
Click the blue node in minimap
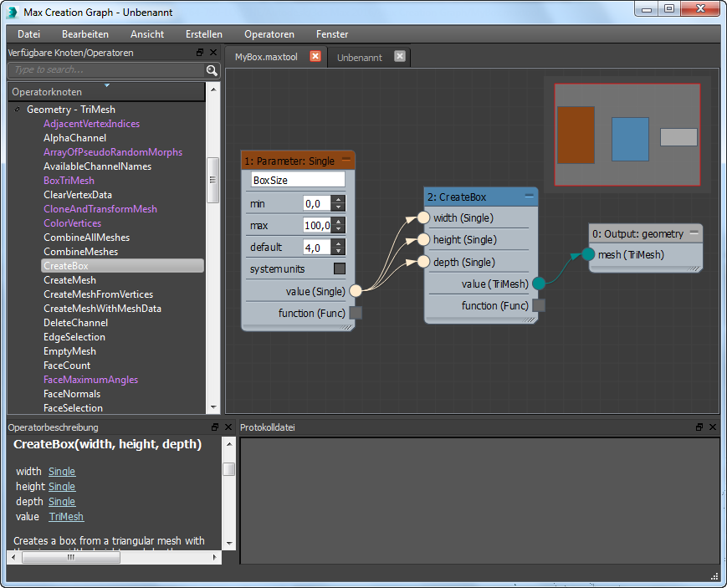[630, 139]
